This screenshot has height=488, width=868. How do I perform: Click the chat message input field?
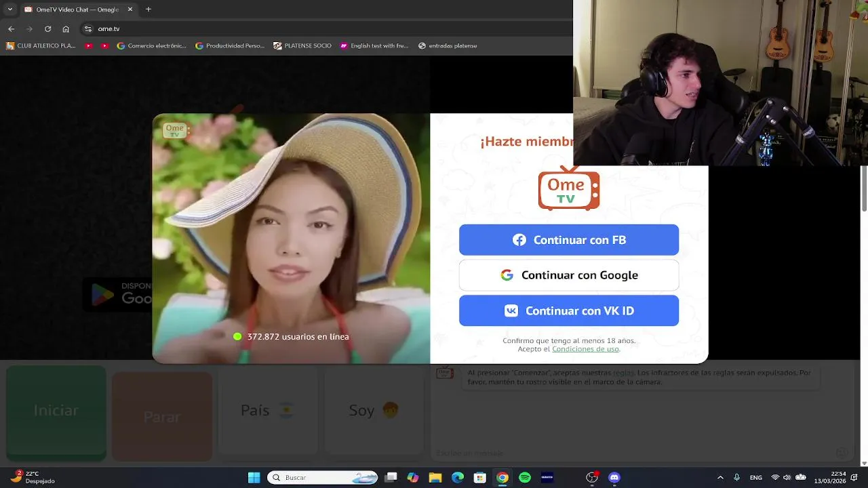[631, 453]
